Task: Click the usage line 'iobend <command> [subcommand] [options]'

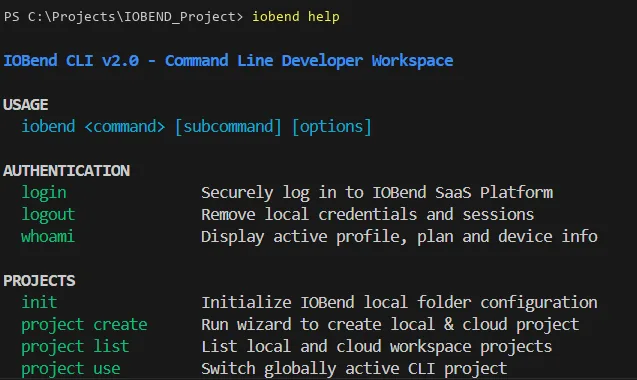Action: pos(196,126)
